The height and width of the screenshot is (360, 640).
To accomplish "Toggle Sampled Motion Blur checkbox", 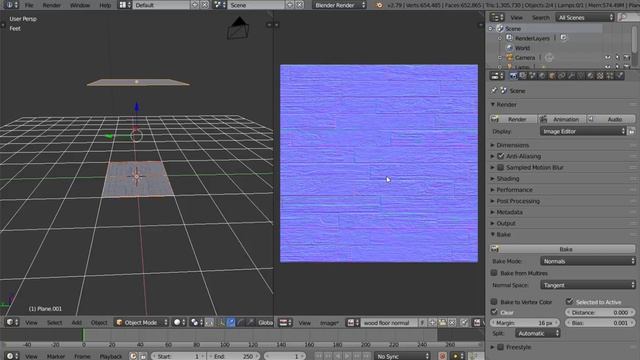I will point(501,167).
